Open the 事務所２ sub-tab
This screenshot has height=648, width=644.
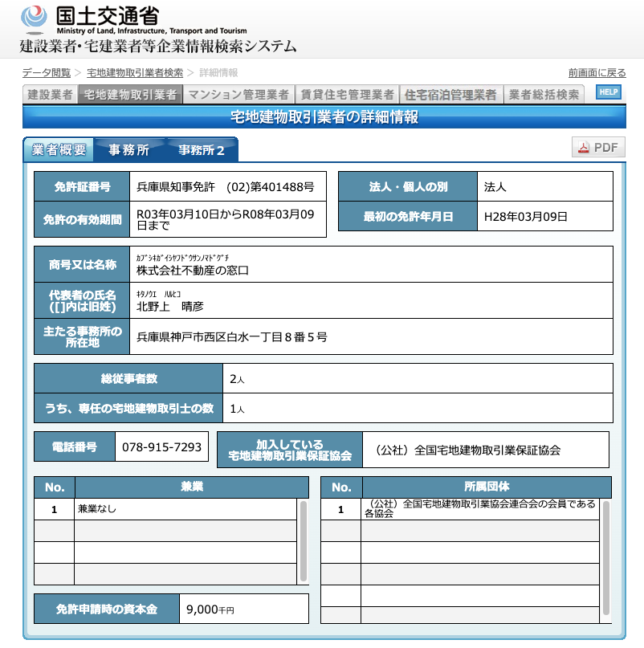coord(200,150)
